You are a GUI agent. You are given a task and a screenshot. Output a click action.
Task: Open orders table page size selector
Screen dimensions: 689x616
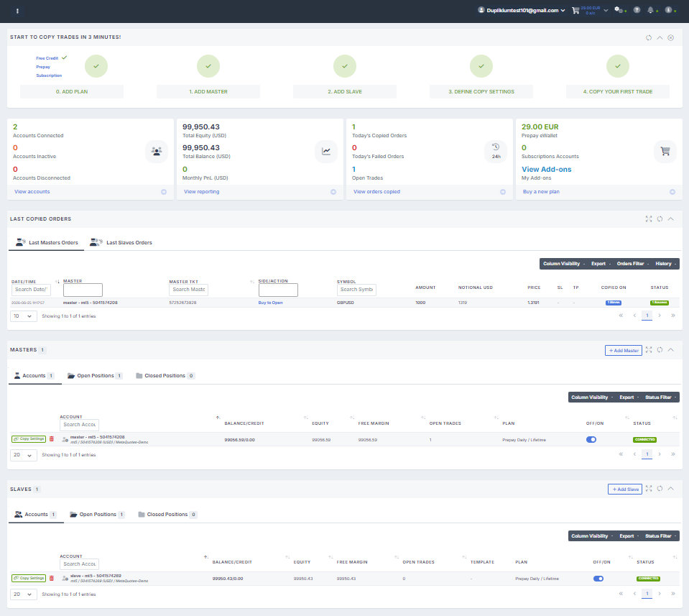(23, 316)
